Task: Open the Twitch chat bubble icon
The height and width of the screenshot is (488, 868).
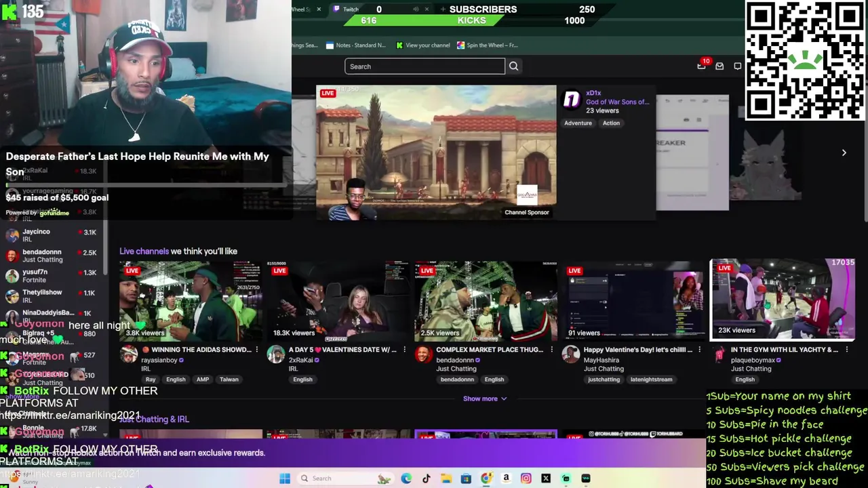Action: (737, 66)
